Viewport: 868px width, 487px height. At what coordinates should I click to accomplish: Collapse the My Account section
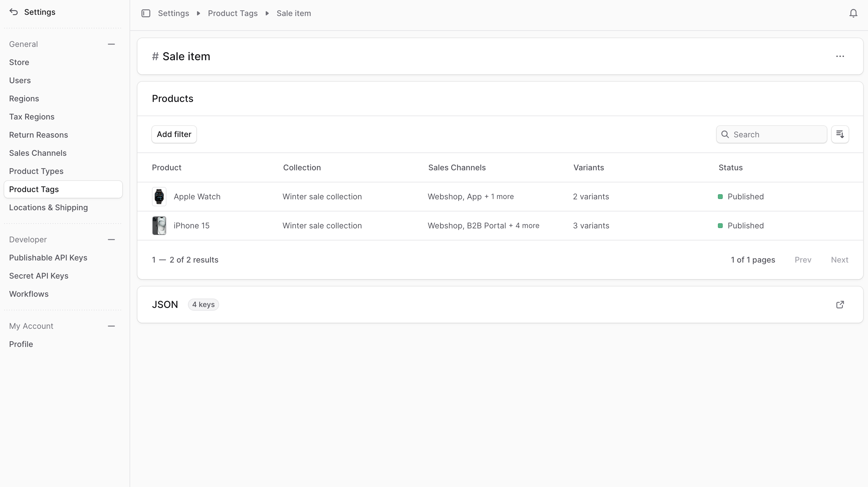click(111, 326)
